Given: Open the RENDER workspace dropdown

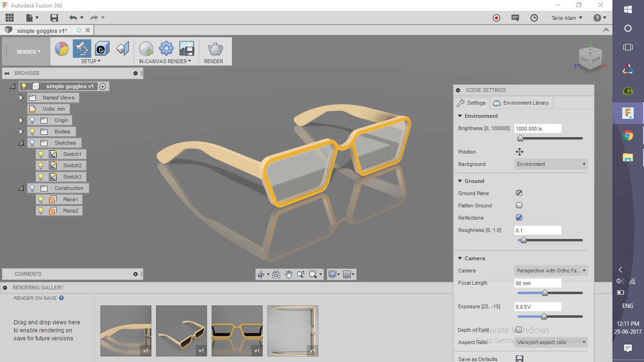Looking at the screenshot, I should pos(29,52).
